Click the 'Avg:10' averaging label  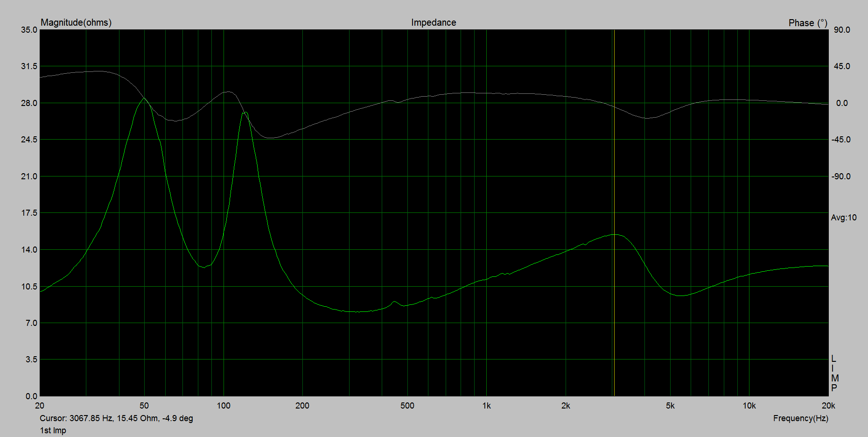click(844, 218)
